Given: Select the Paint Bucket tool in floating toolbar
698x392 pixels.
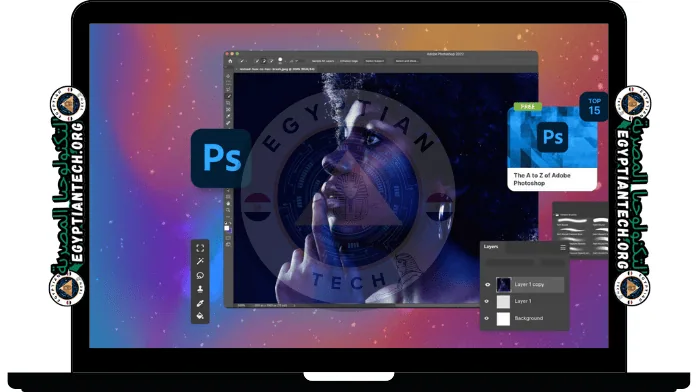Looking at the screenshot, I should pos(200,316).
